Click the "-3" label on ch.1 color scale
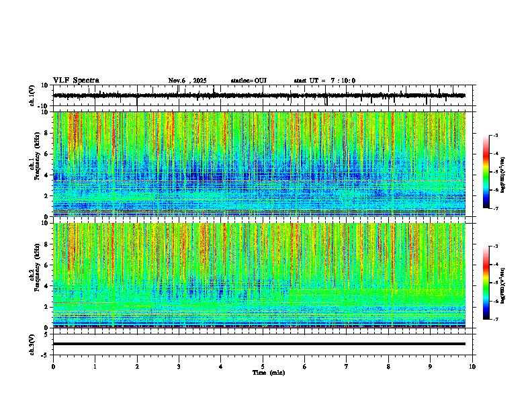This screenshot has width=532, height=411. coord(496,136)
